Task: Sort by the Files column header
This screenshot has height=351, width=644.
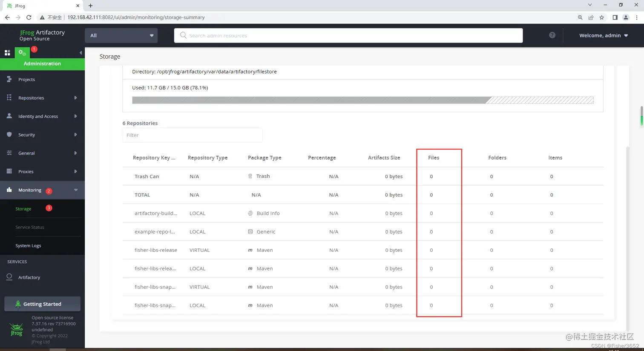Action: (x=434, y=157)
